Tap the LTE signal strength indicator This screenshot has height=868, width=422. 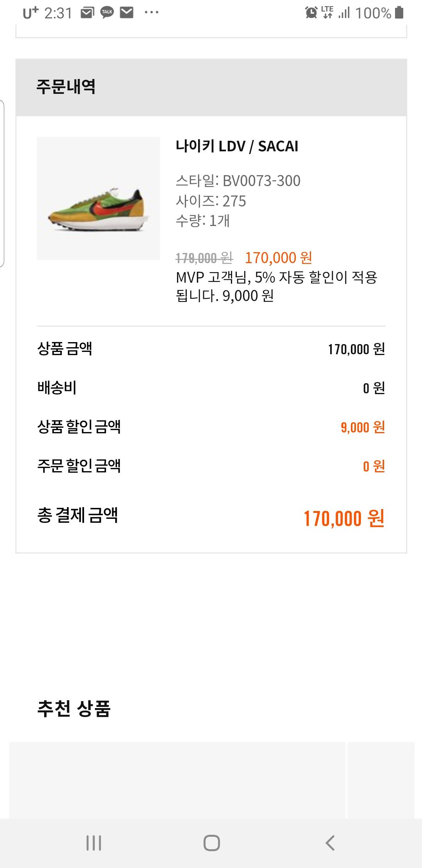[335, 13]
